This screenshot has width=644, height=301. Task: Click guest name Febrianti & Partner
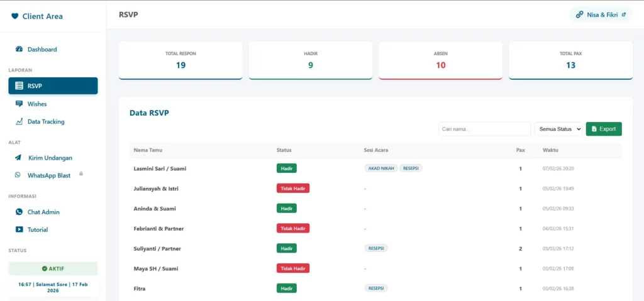click(158, 228)
